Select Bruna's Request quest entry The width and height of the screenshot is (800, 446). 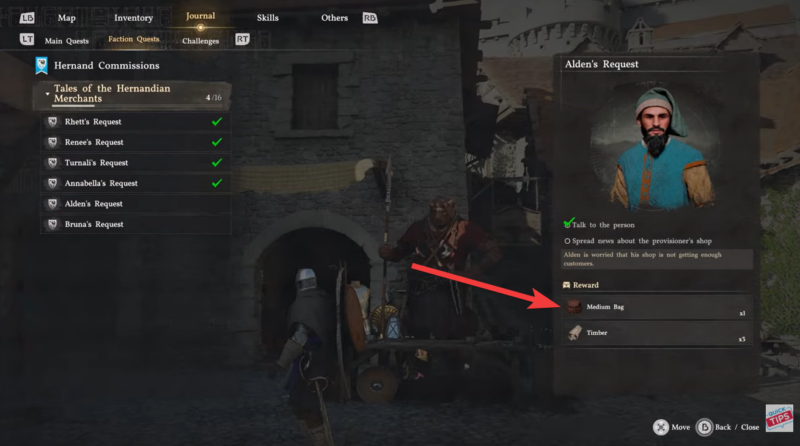pos(136,224)
